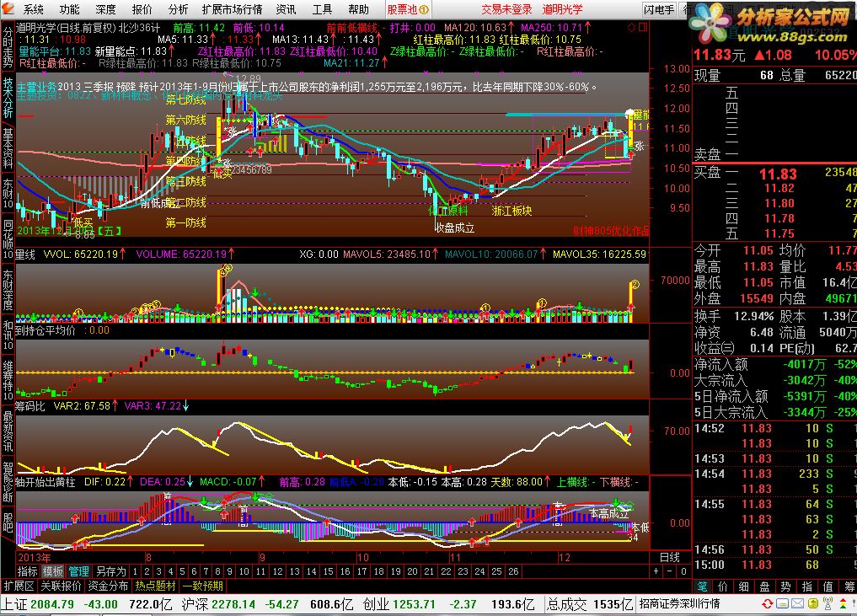Open the 热点题材 hot topics tab
The width and height of the screenshot is (857, 616).
click(156, 586)
